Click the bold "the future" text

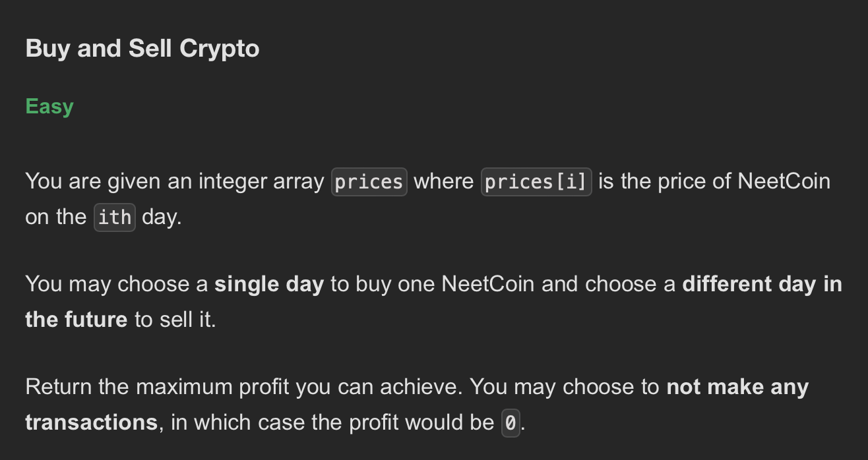tap(77, 320)
